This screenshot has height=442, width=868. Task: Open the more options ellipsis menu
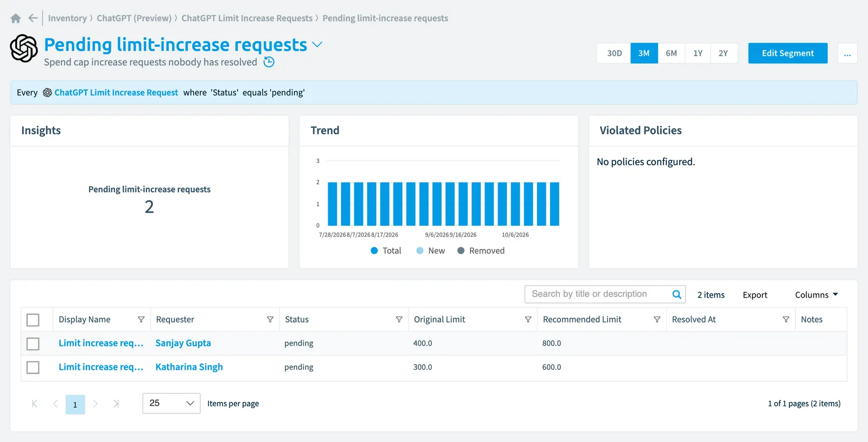(x=847, y=53)
